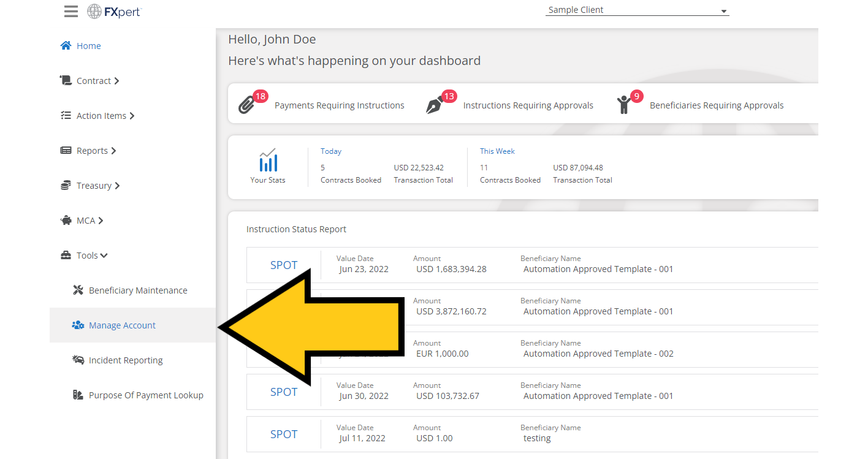Click amount EUR 1,000.00
This screenshot has width=868, height=459.
click(443, 354)
